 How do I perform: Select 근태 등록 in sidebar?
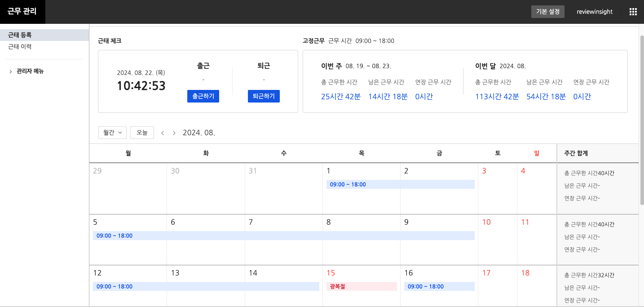coord(20,35)
